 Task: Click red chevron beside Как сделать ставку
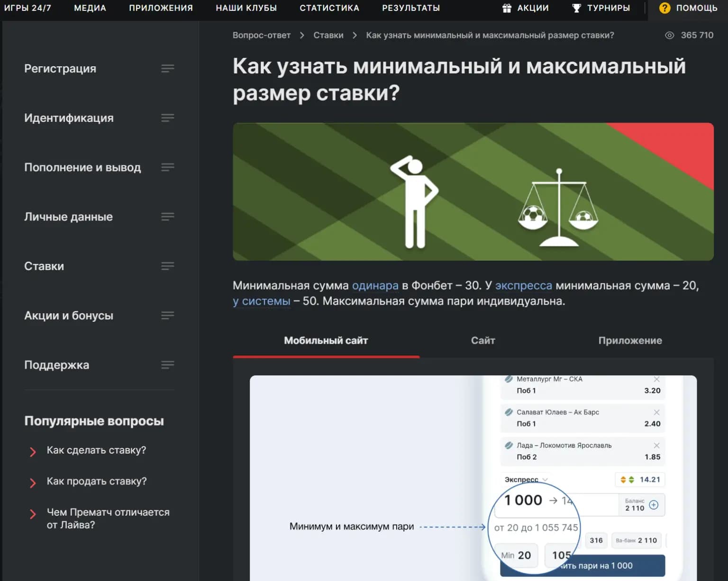(33, 452)
